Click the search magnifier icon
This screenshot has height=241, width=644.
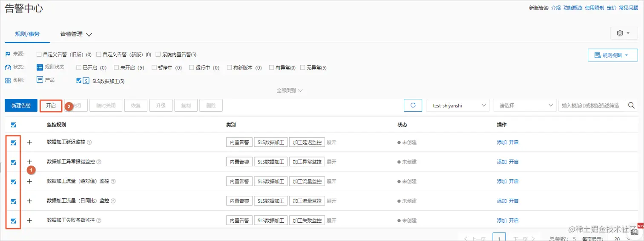click(632, 105)
